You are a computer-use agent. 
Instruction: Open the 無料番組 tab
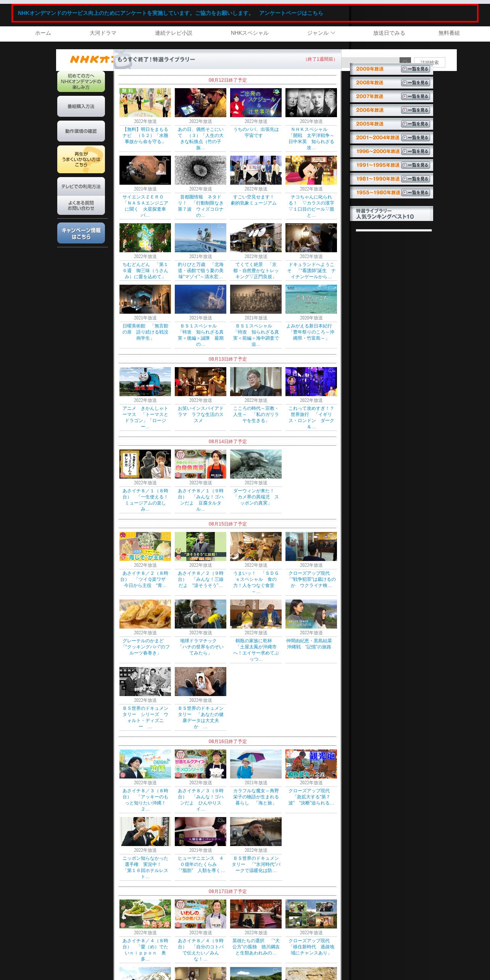click(449, 33)
